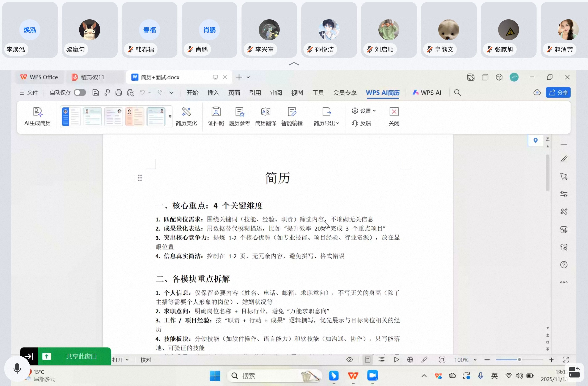Click the AI生成简历 icon

37,112
